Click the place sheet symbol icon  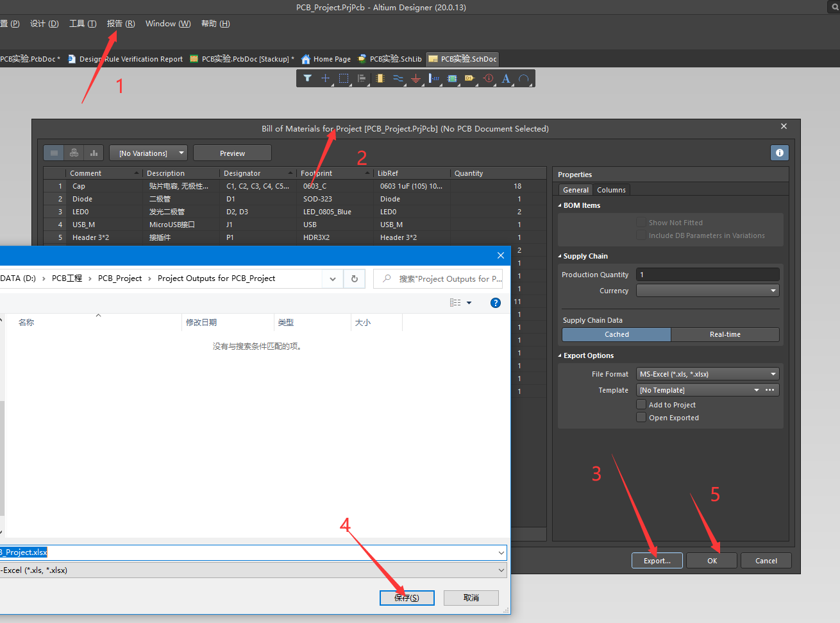click(452, 78)
